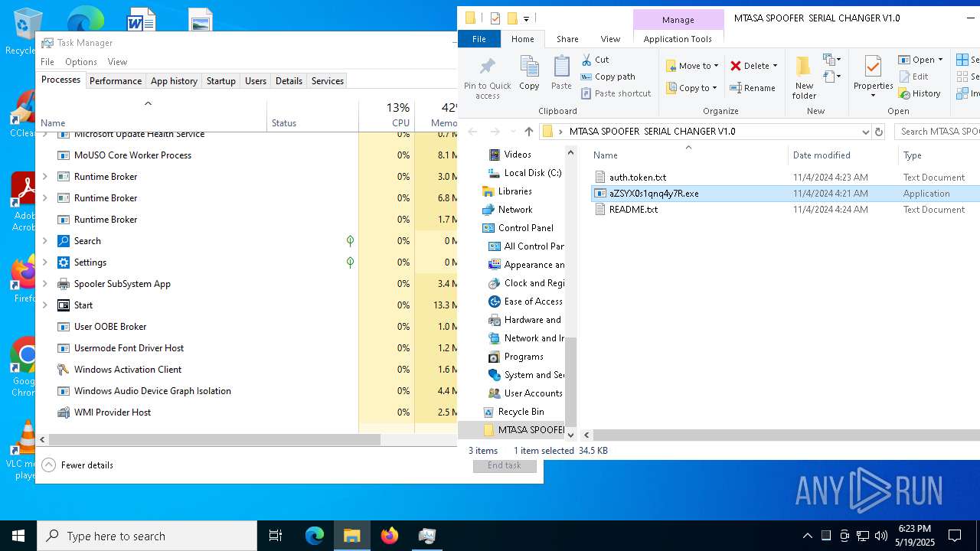
Task: Open the File tab in Explorer
Action: click(479, 39)
